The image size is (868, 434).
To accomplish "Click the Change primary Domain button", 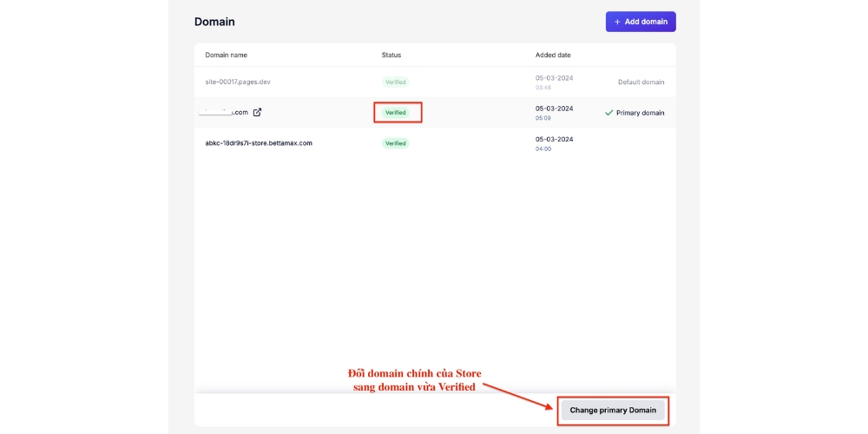I will [613, 410].
